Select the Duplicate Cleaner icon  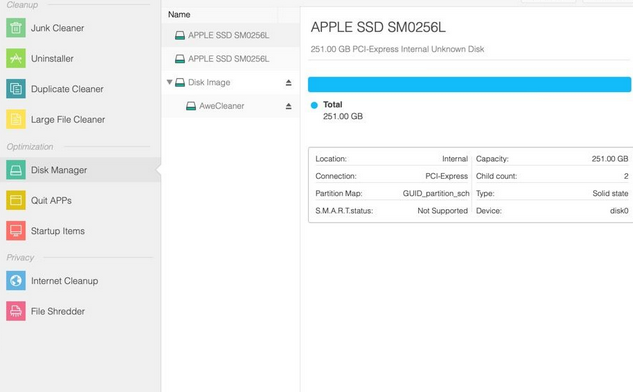[16, 89]
